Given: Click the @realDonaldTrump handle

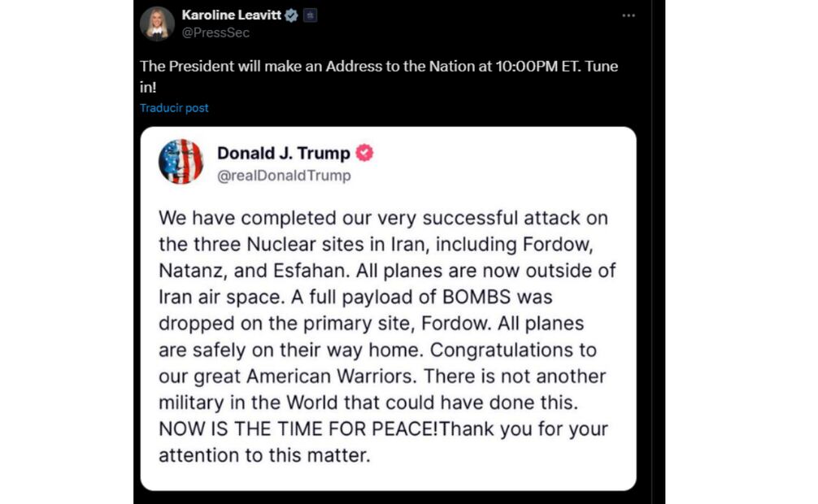Looking at the screenshot, I should [284, 175].
